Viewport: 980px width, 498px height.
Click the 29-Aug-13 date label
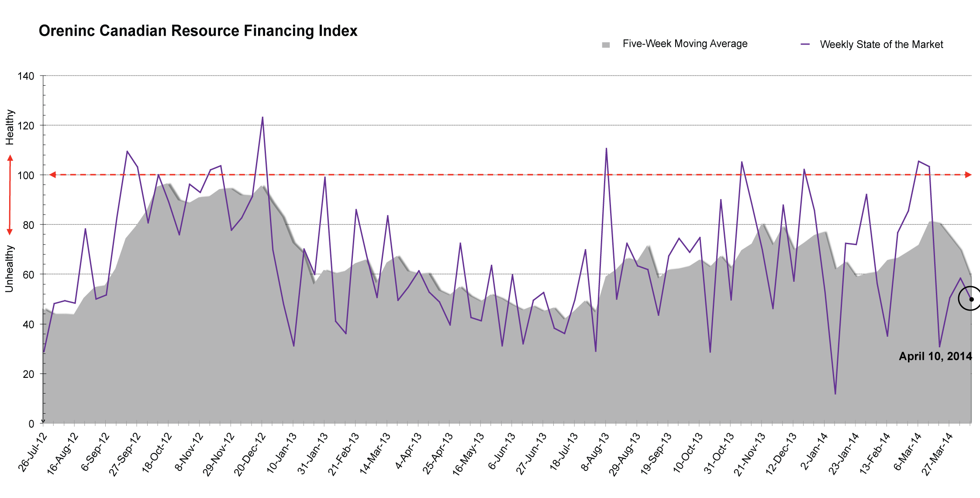pos(625,454)
